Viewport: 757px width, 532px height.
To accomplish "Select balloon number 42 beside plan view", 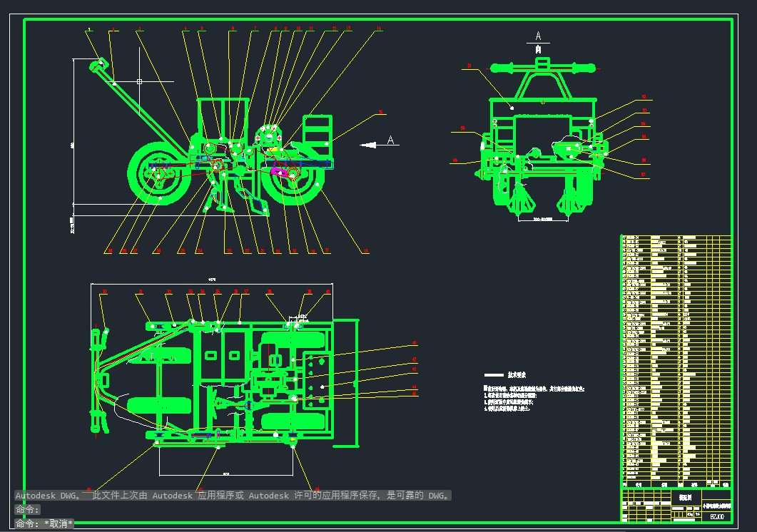I will tap(415, 359).
